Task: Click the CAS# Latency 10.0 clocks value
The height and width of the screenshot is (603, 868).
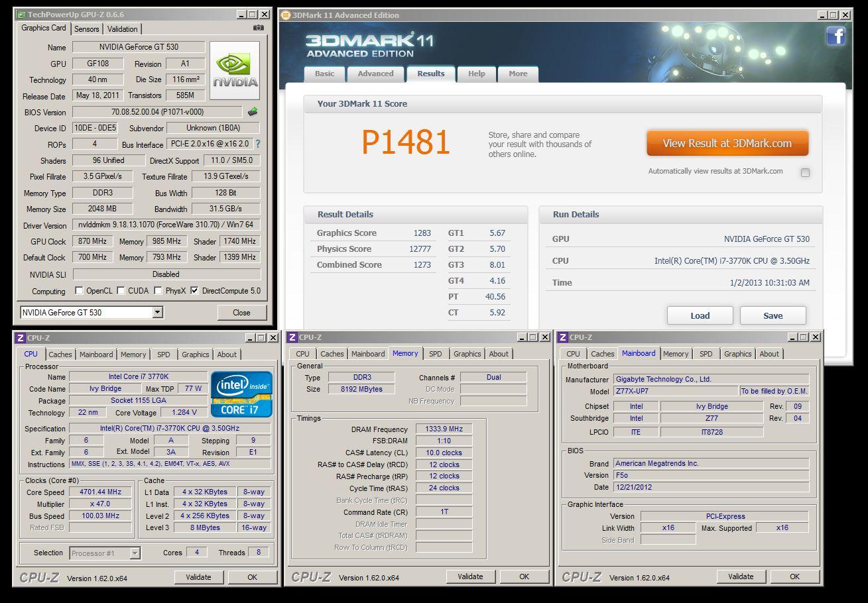Action: (x=444, y=453)
